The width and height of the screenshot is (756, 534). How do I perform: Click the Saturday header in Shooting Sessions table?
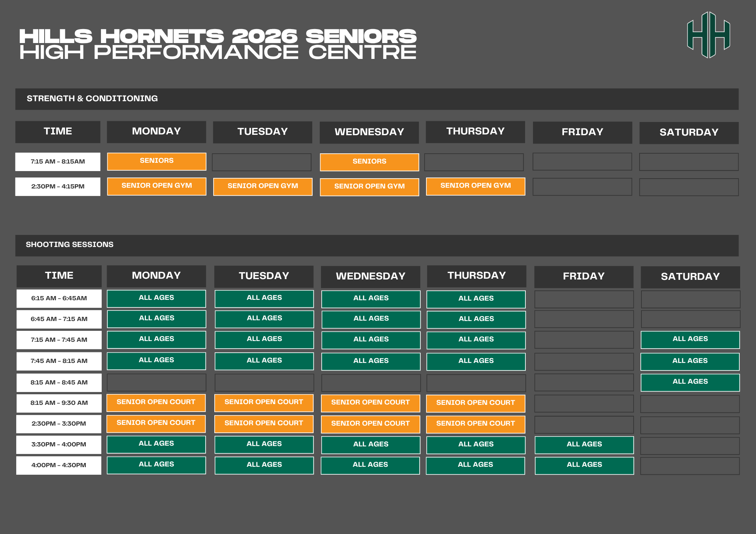click(690, 277)
